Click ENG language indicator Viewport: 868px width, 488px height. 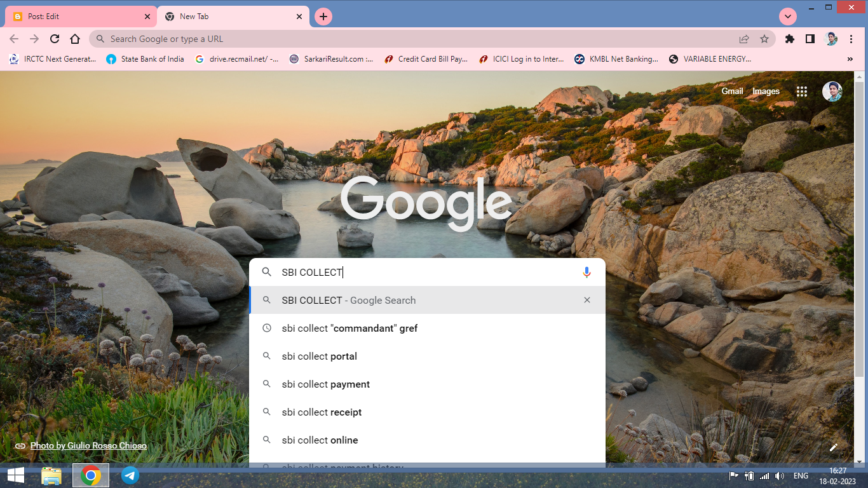tap(801, 476)
